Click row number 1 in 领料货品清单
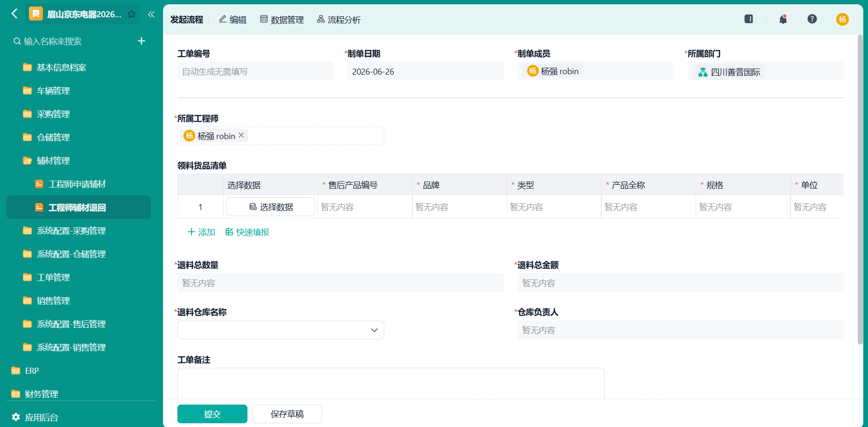The image size is (868, 427). pos(200,207)
